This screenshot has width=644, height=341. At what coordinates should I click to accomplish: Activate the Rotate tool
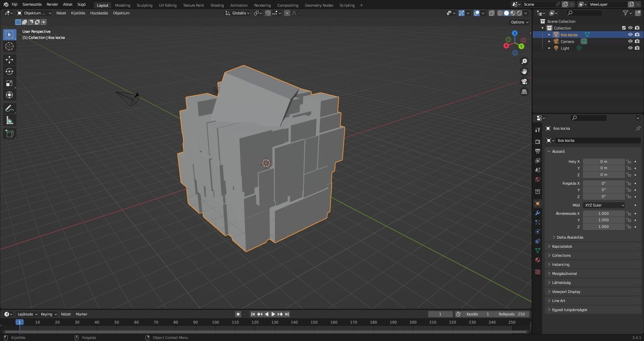[x=9, y=71]
